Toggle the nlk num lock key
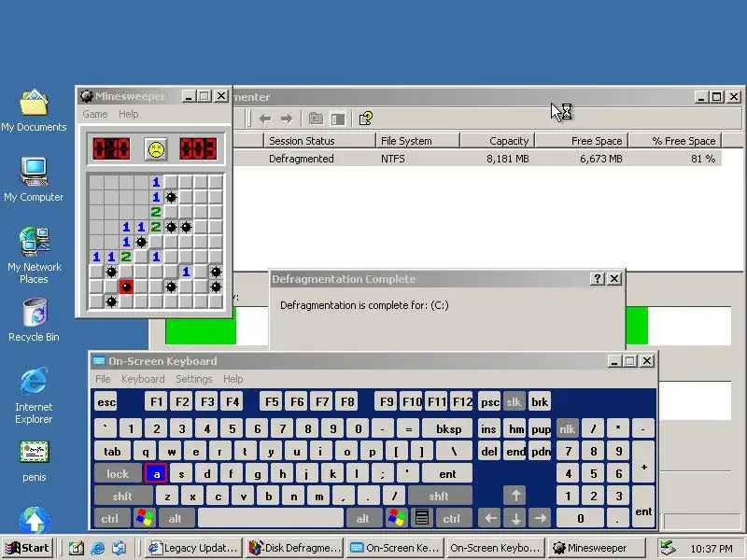The height and width of the screenshot is (560, 747). click(x=568, y=429)
